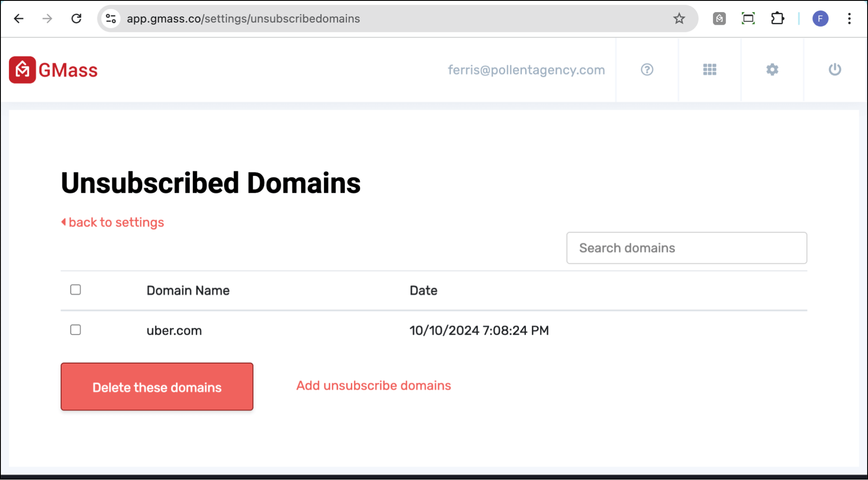
Task: Click the screen capture extension icon
Action: tap(748, 19)
